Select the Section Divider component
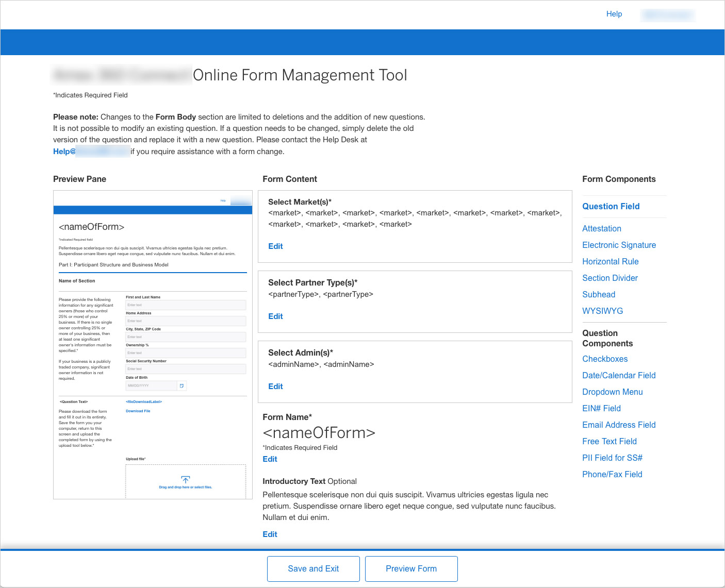 (x=609, y=278)
